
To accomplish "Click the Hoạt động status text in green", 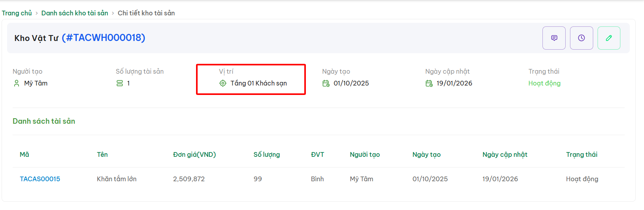I will 544,83.
